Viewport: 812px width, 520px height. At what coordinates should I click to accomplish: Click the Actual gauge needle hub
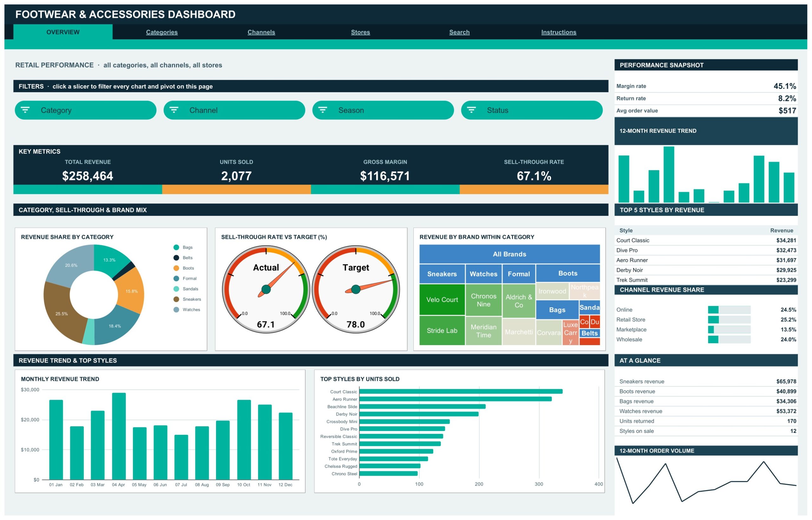coord(266,289)
